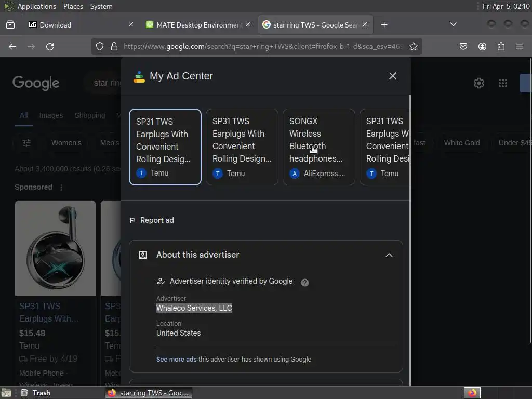532x399 pixels.
Task: Open Google quick settings gear
Action: (x=478, y=83)
